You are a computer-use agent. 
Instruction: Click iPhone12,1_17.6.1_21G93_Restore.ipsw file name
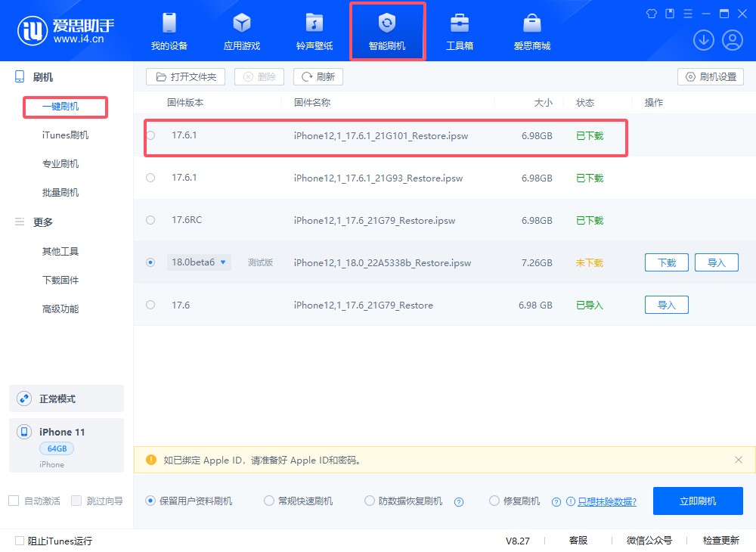[378, 178]
